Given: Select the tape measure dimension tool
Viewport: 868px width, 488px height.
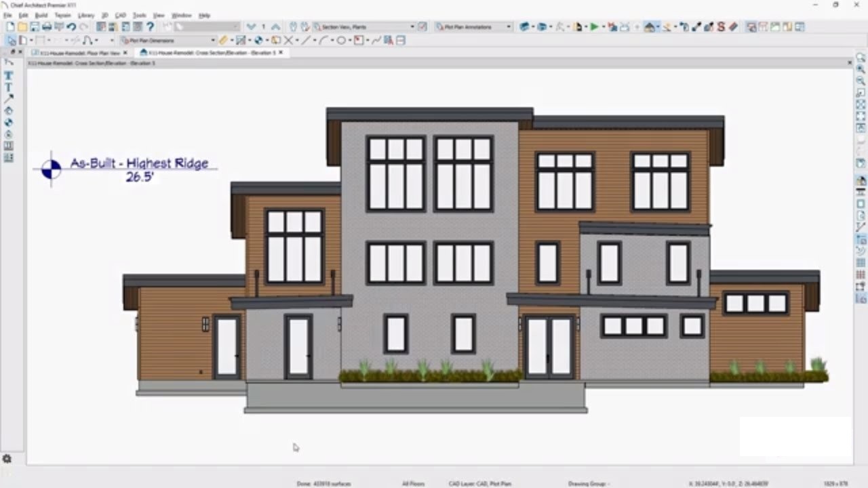Looking at the screenshot, I should pos(222,40).
